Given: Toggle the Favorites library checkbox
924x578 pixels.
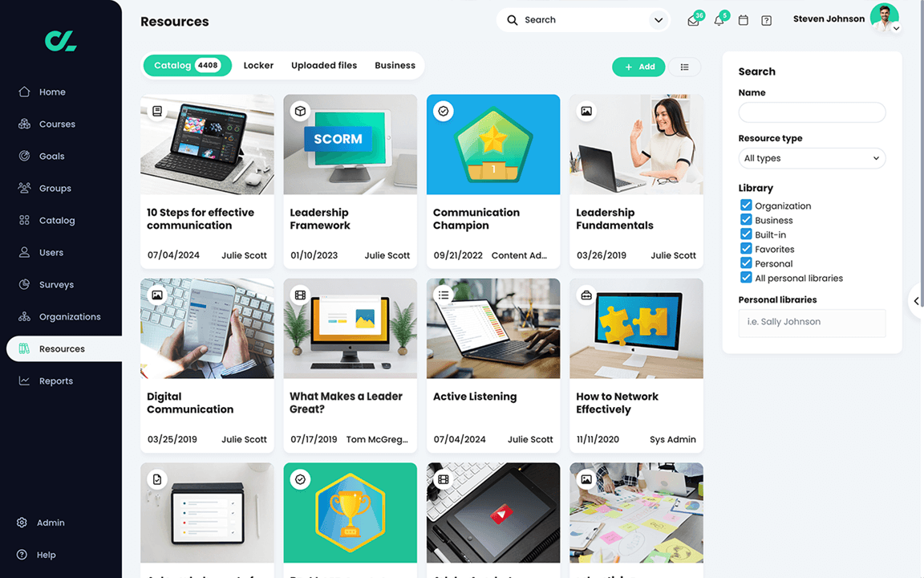Looking at the screenshot, I should pyautogui.click(x=746, y=249).
